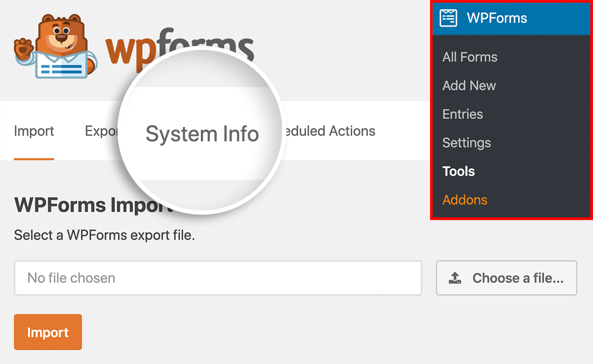Image resolution: width=593 pixels, height=364 pixels.
Task: Click the wpforms wordmark logo text
Action: pyautogui.click(x=180, y=49)
